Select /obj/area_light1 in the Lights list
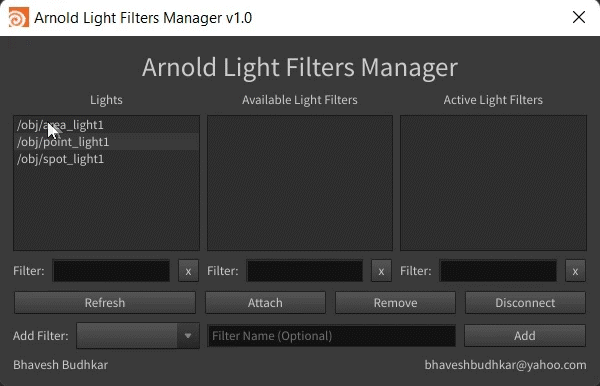Image resolution: width=600 pixels, height=386 pixels. click(x=106, y=125)
